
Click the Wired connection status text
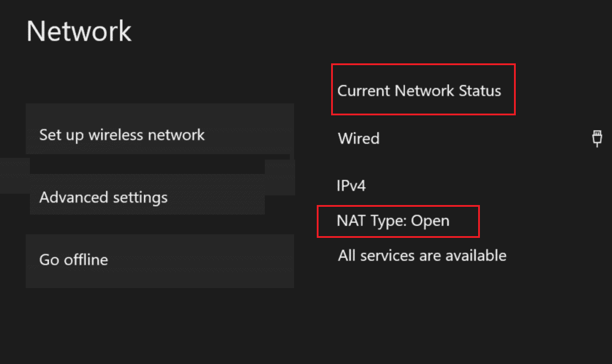pos(359,139)
